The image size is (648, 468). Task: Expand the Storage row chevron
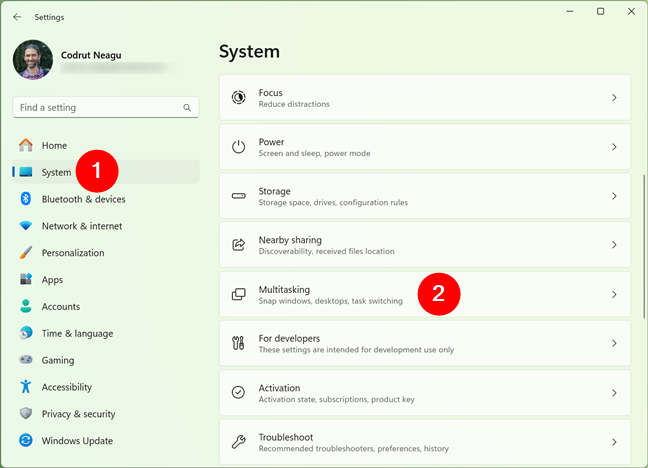pos(614,196)
